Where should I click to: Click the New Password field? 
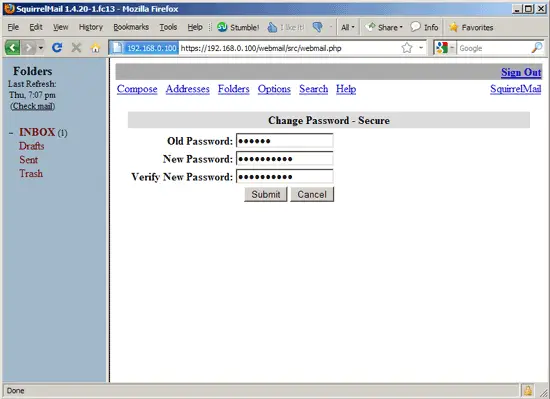(284, 158)
